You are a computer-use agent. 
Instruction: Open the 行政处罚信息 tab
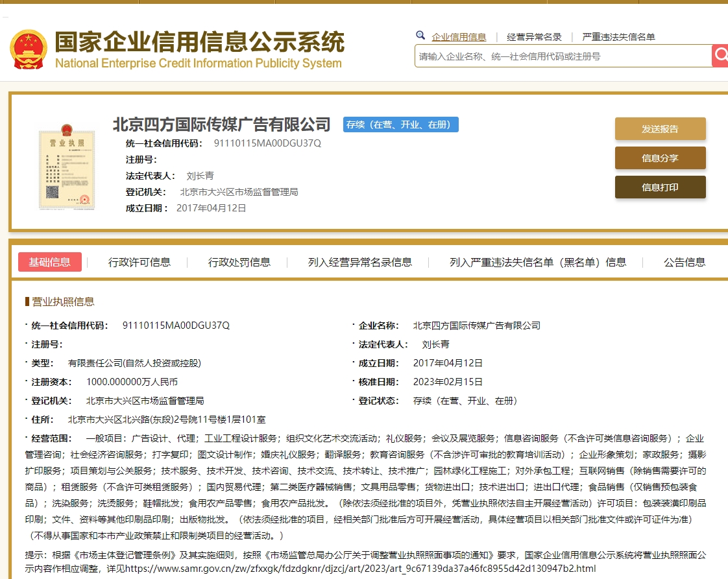pos(239,263)
